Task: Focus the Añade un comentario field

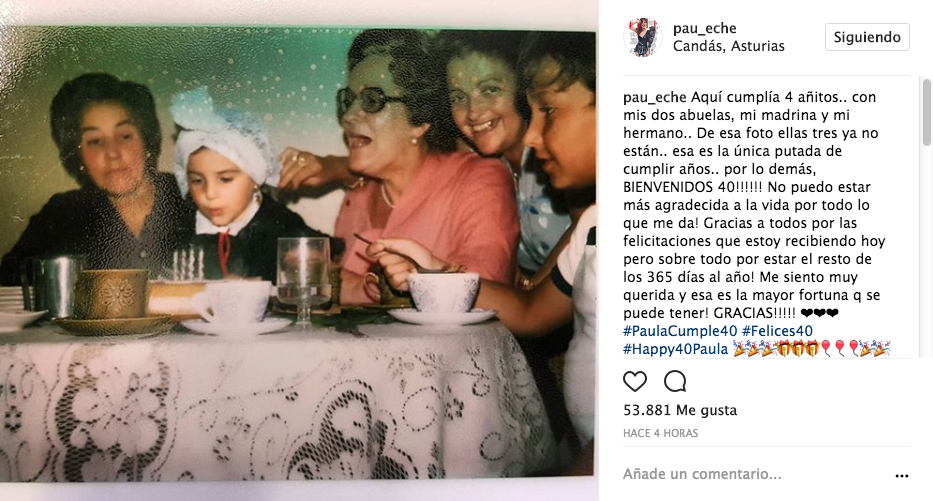Action: click(x=756, y=474)
